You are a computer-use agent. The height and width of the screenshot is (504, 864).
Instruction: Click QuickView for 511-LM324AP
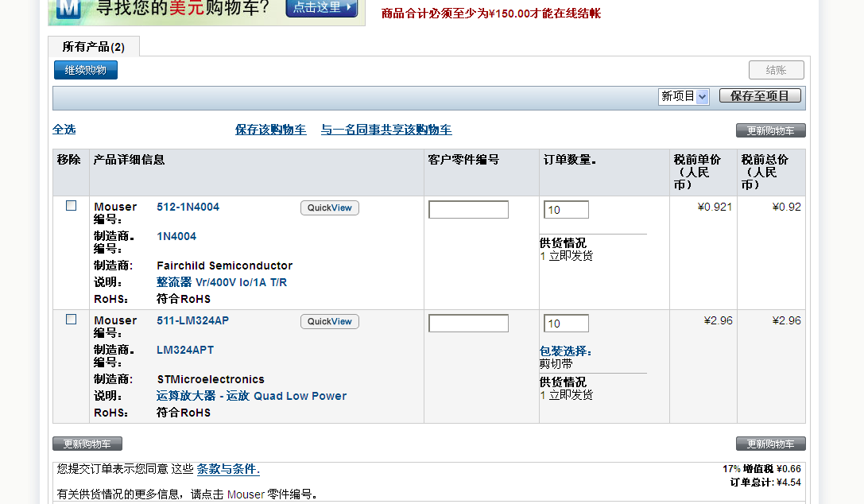click(x=330, y=321)
